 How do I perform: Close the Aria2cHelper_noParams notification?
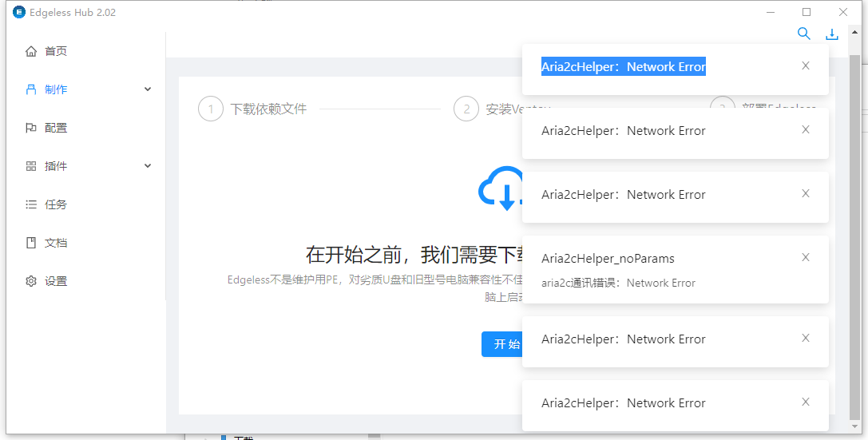pos(806,257)
